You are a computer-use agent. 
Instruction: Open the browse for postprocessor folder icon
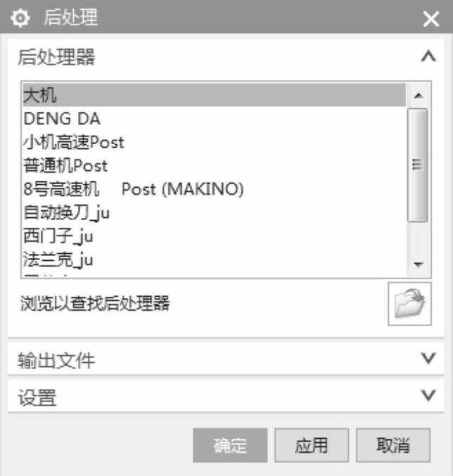409,304
